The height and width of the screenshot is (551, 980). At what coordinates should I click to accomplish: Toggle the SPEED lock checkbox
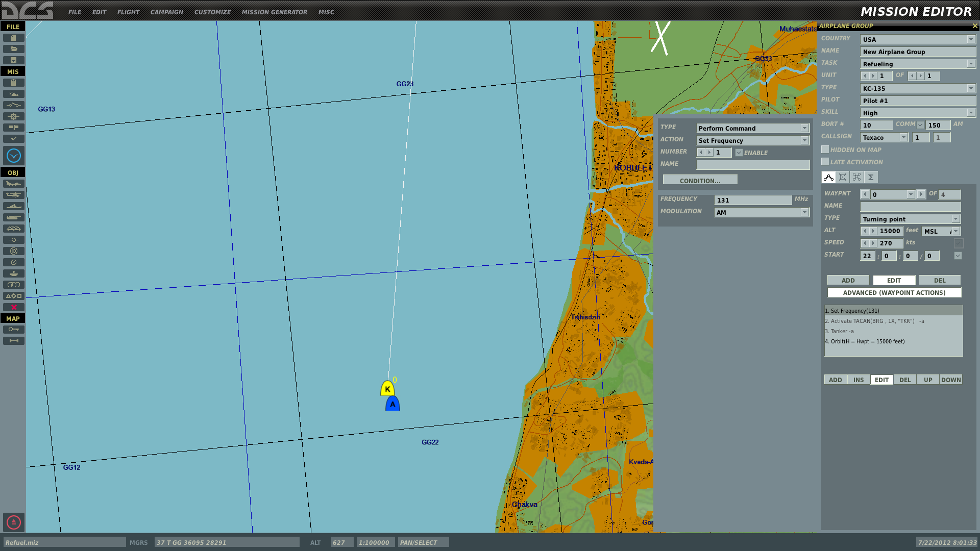[x=959, y=243]
